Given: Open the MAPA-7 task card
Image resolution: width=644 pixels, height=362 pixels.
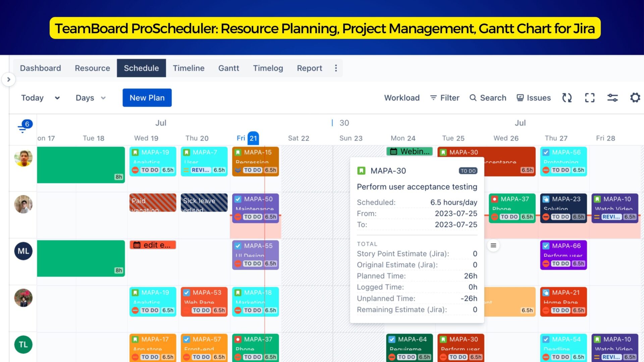Looking at the screenshot, I should (x=204, y=162).
